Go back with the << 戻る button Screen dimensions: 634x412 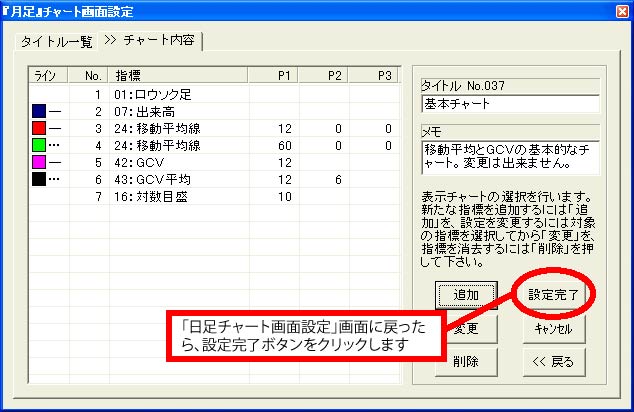tap(554, 361)
